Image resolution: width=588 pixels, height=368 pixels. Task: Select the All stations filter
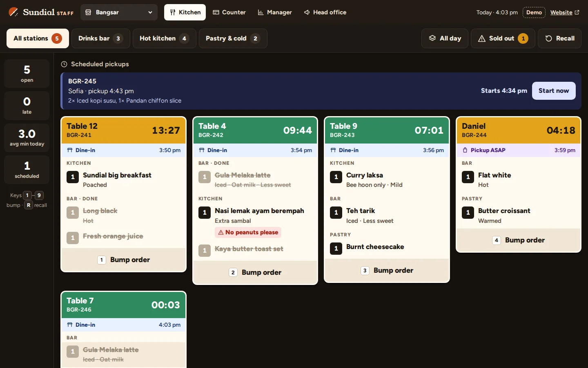click(38, 38)
